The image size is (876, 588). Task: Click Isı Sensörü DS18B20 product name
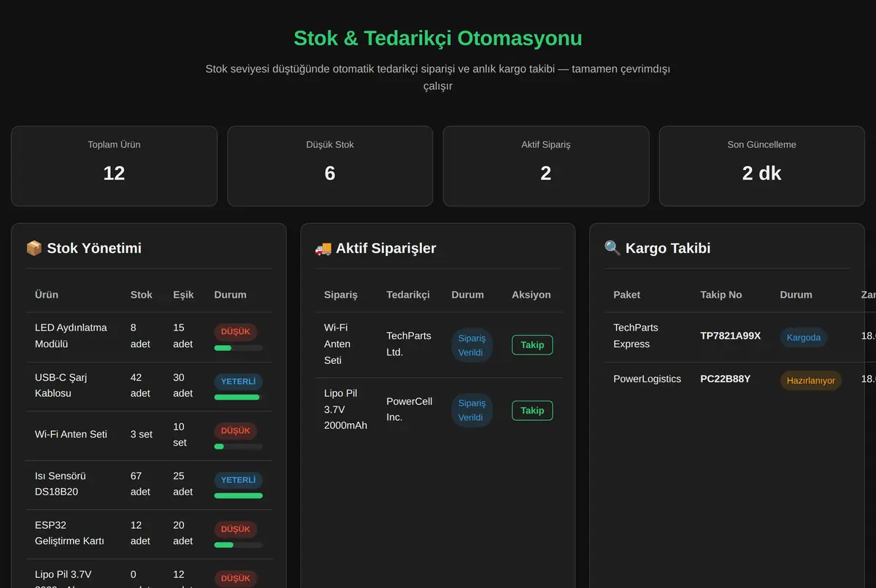tap(61, 484)
